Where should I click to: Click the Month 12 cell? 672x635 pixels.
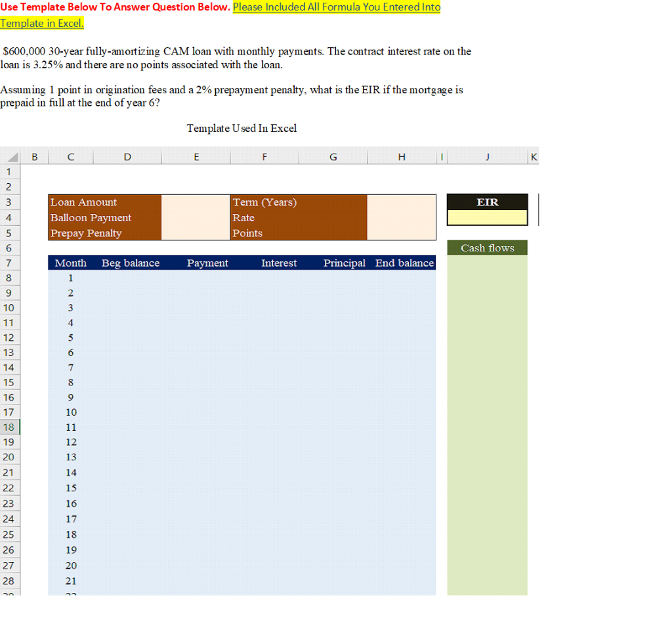(71, 442)
